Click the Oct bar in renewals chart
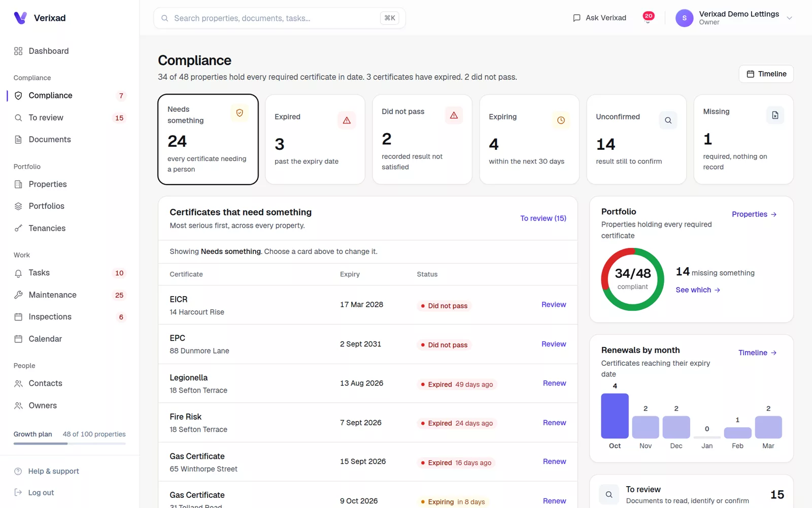 pos(615,416)
